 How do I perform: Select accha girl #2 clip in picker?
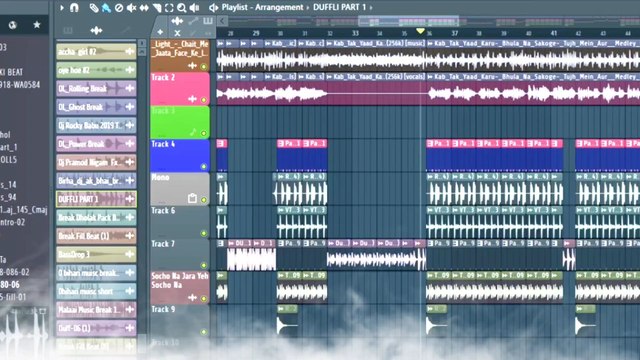coord(96,52)
